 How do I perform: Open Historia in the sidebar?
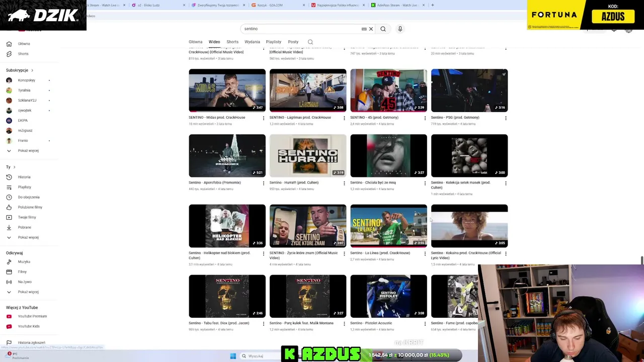24,177
